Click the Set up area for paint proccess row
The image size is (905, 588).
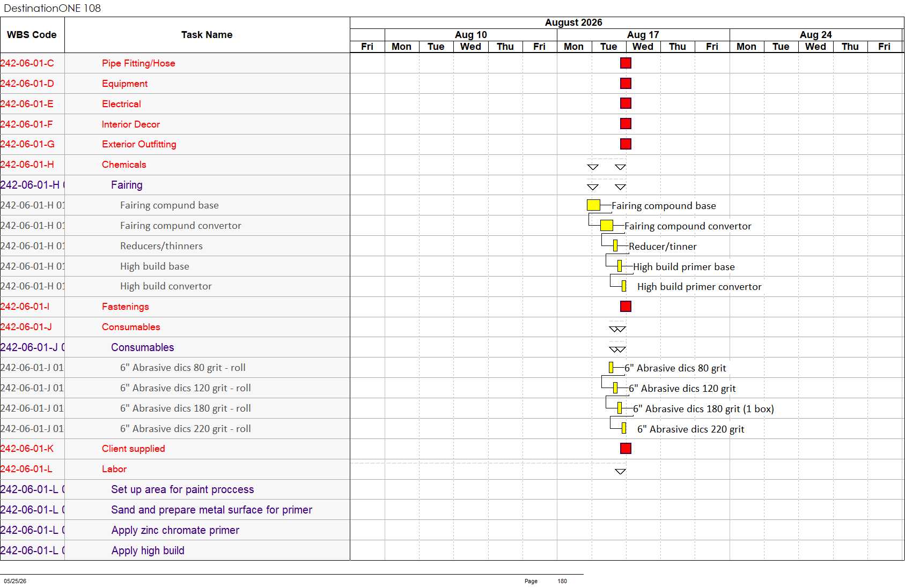point(175,489)
